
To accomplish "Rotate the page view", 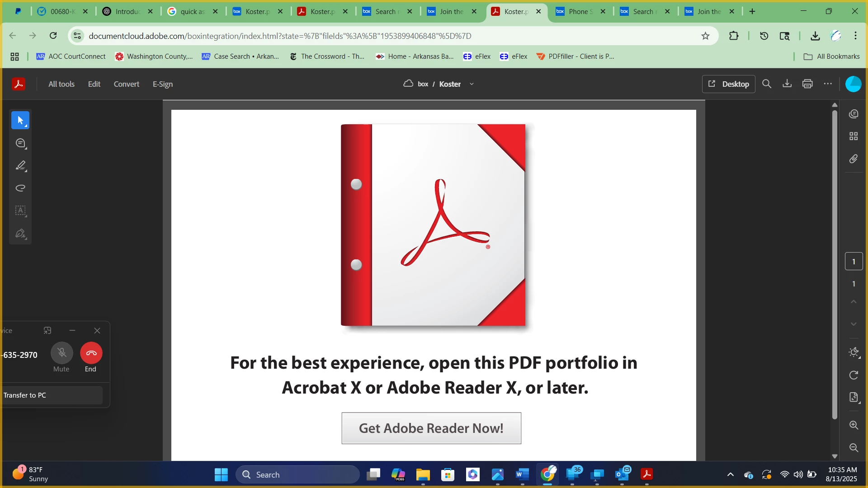I will pyautogui.click(x=854, y=375).
